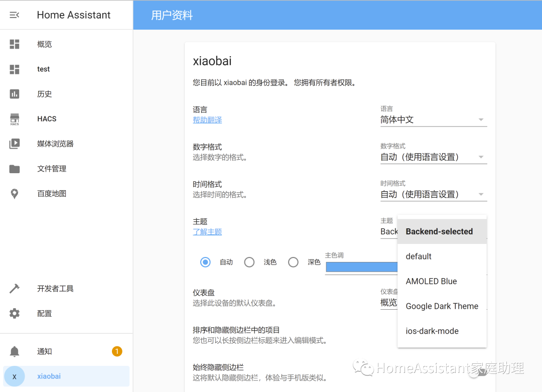Choose the default theme option
This screenshot has width=542, height=392.
tap(442, 256)
